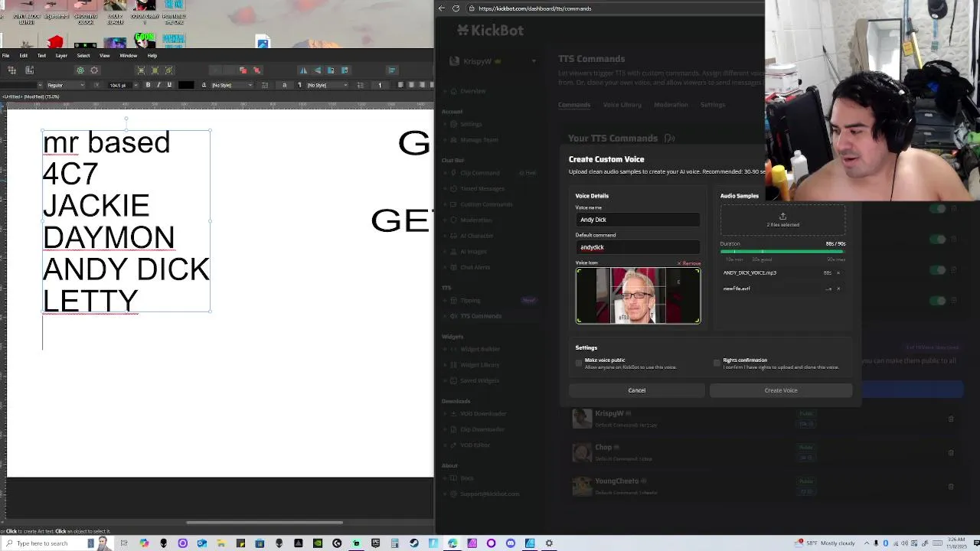980x551 pixels.
Task: Remove ANDY_DICK_VOICE.mp3 with its x icon
Action: pos(838,273)
